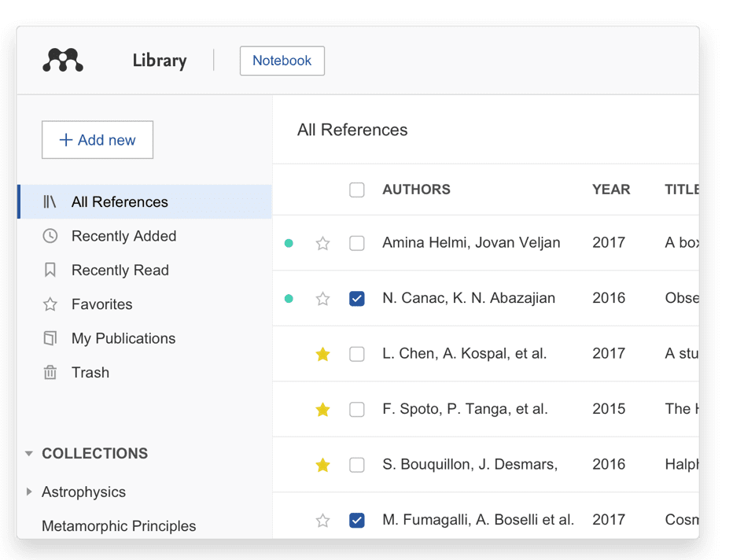Sort by AUTHORS column header
The height and width of the screenshot is (560, 733).
416,190
